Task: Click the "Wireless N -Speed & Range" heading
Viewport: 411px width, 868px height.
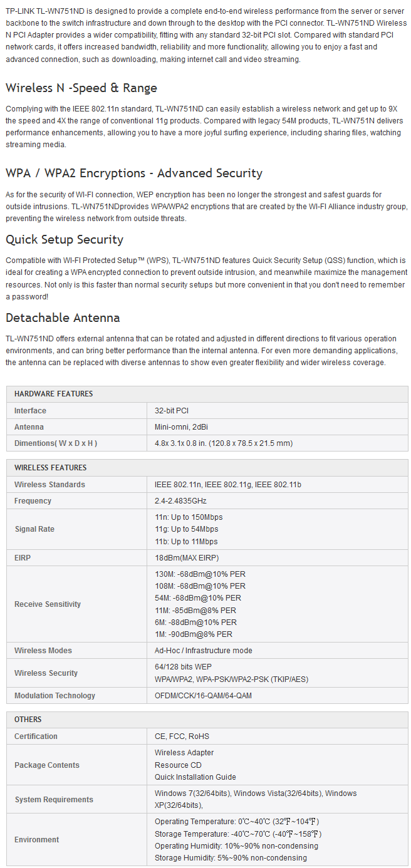Action: 81,88
